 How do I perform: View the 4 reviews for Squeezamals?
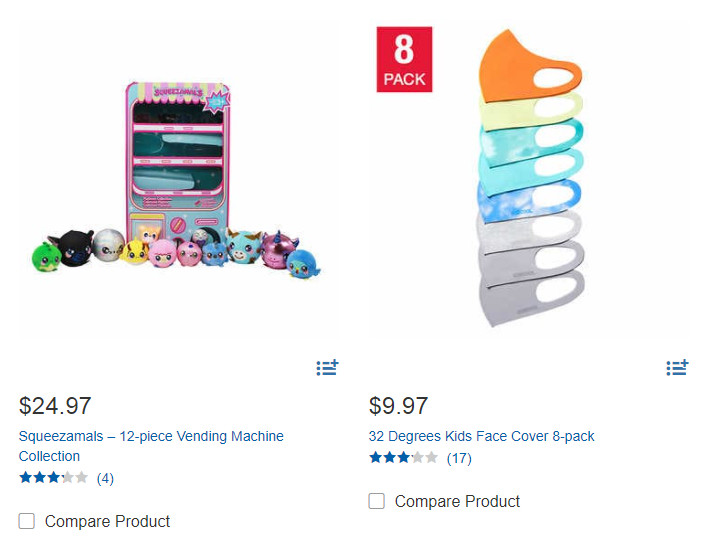point(105,478)
